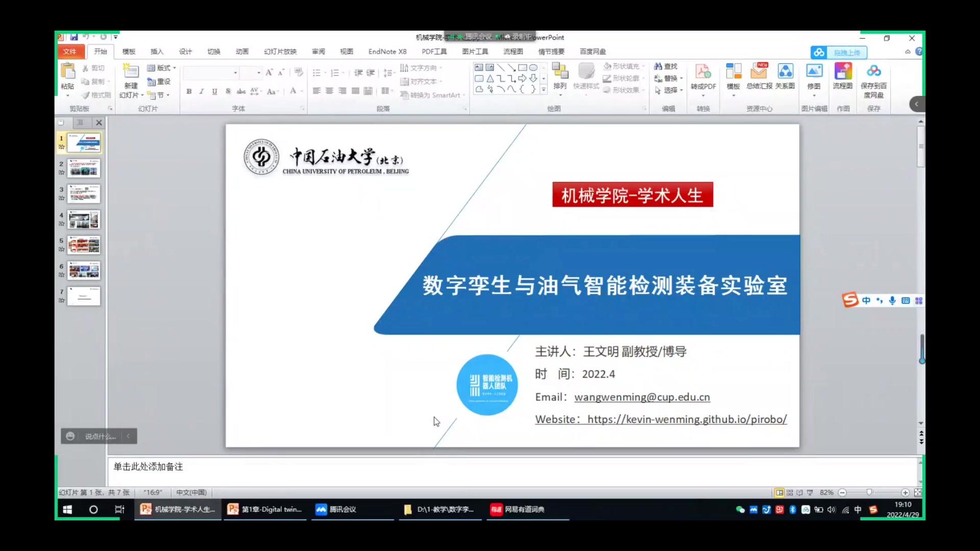The width and height of the screenshot is (980, 551).
Task: Toggle Bold formatting
Action: 189,91
